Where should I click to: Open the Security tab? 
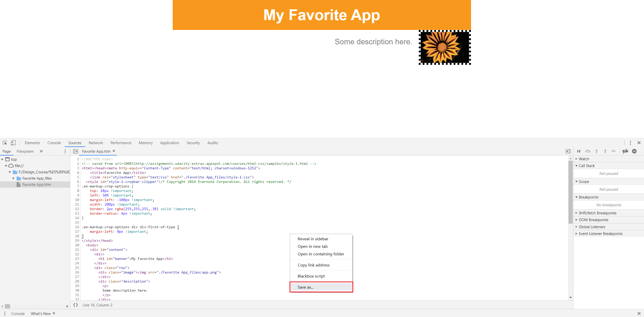(193, 143)
